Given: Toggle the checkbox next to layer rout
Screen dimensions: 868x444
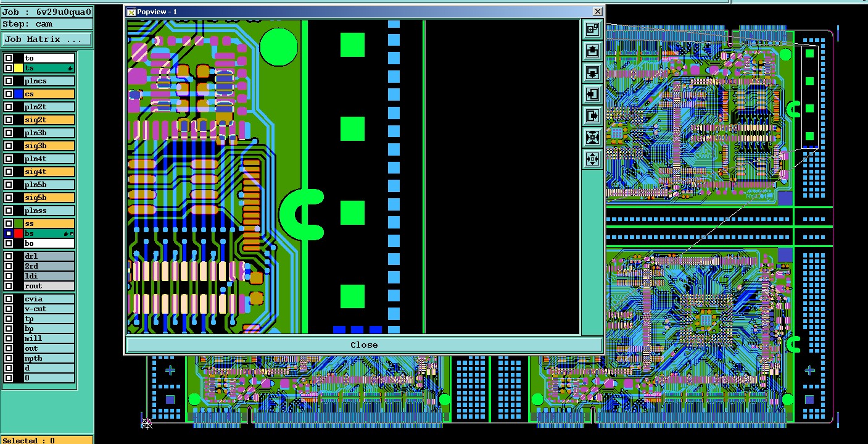Looking at the screenshot, I should 9,286.
